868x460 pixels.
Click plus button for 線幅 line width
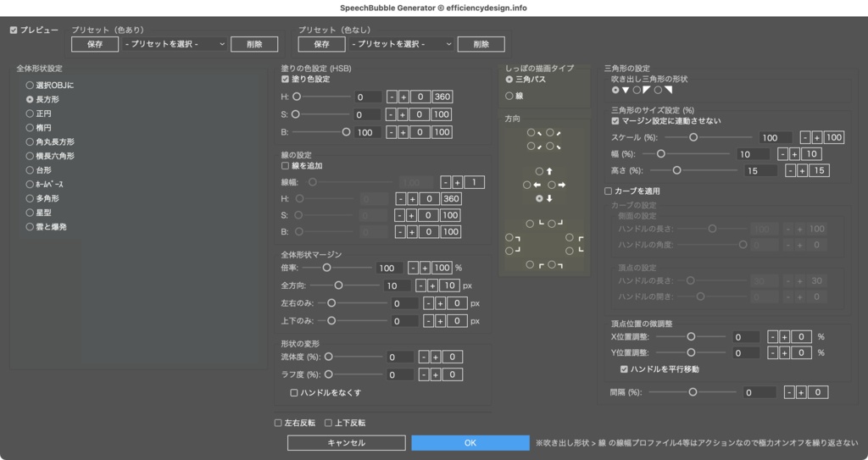click(457, 182)
